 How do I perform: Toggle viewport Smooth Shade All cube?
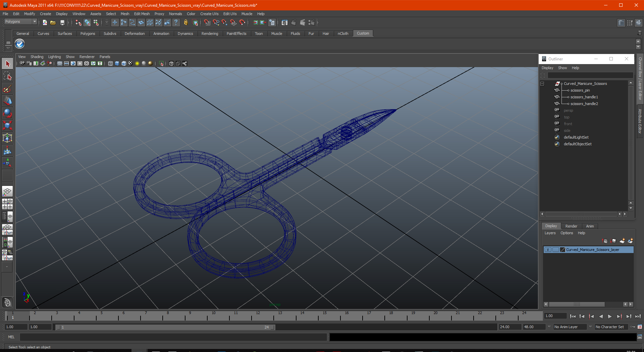(117, 63)
